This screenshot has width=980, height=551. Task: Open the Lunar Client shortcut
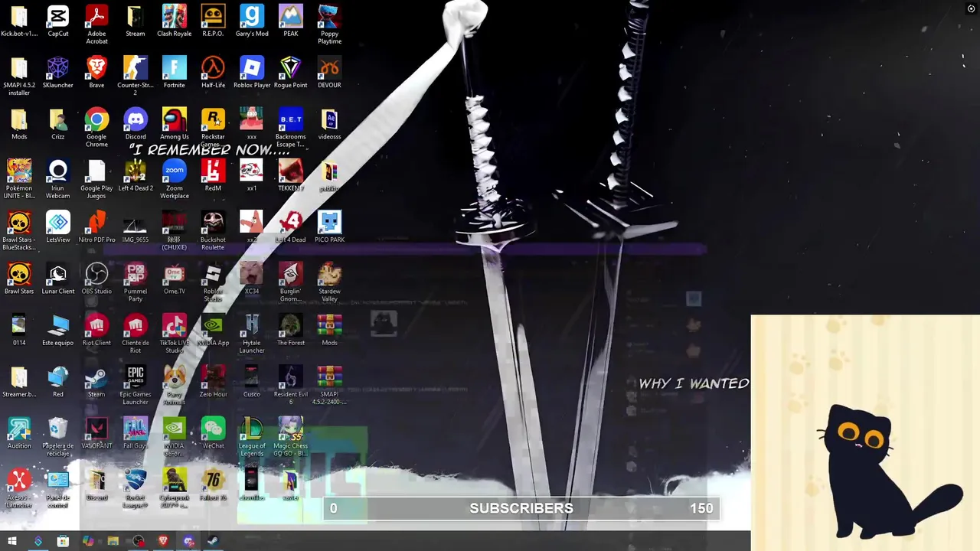tap(58, 278)
